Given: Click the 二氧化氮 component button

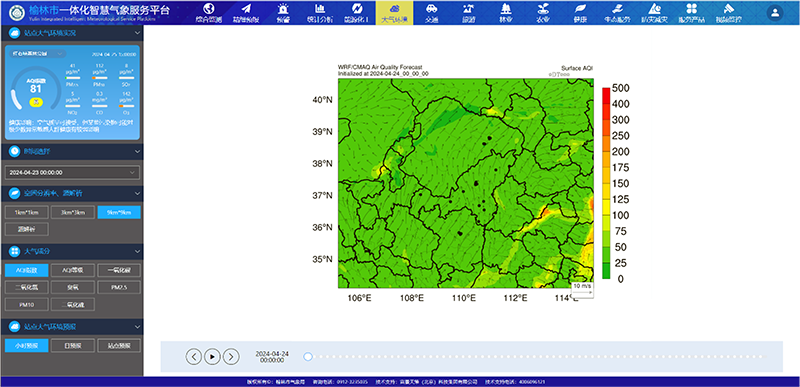Looking at the screenshot, I should 27,287.
